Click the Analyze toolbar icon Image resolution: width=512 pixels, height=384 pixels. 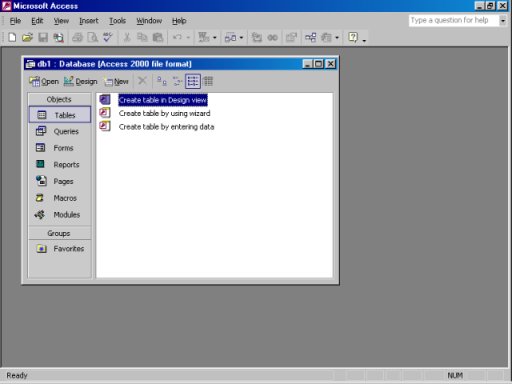230,37
